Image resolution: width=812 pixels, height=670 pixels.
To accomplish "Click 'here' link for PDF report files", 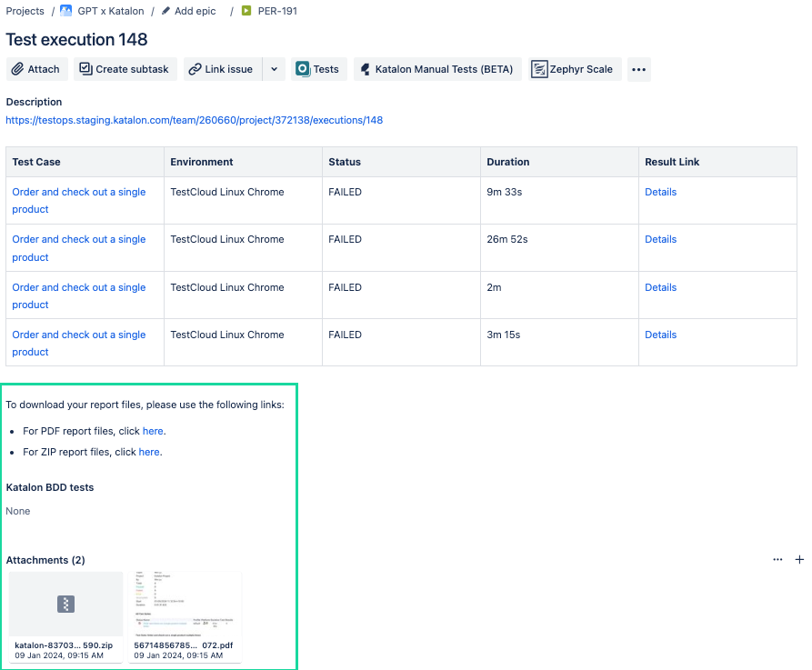I will [x=153, y=431].
